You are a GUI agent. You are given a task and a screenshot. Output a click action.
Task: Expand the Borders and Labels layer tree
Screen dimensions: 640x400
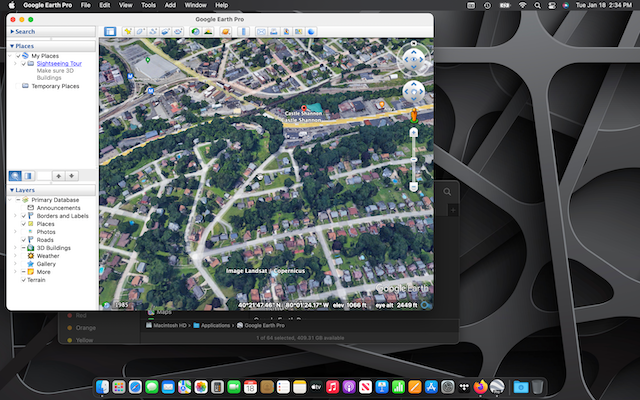tap(16, 216)
